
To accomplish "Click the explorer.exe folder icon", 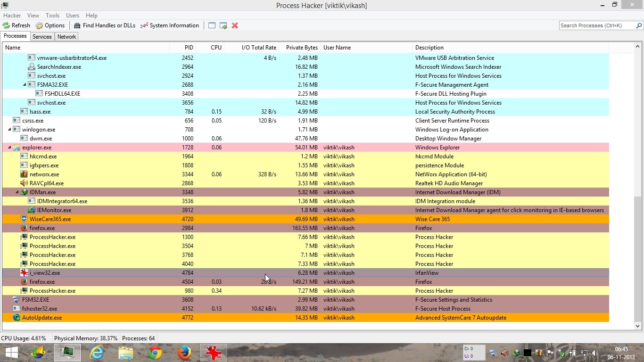I will [17, 148].
